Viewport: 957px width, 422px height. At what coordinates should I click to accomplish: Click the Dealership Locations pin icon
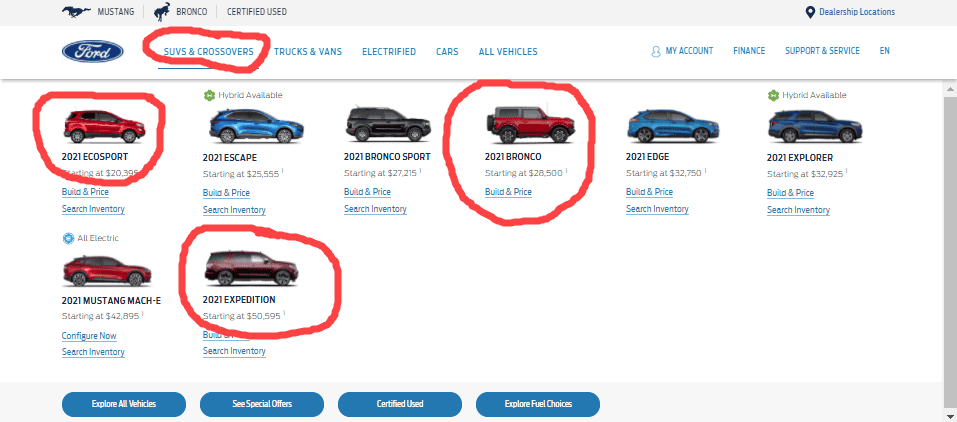tap(810, 12)
